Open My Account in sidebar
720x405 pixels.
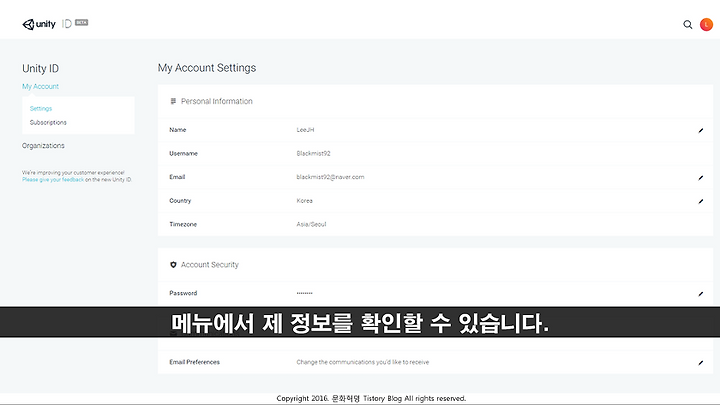[40, 86]
